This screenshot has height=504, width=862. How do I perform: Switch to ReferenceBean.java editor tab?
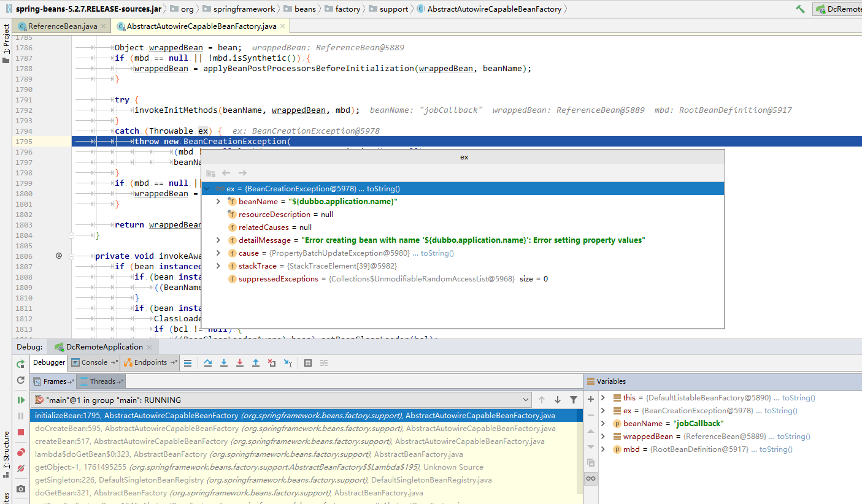coord(63,26)
